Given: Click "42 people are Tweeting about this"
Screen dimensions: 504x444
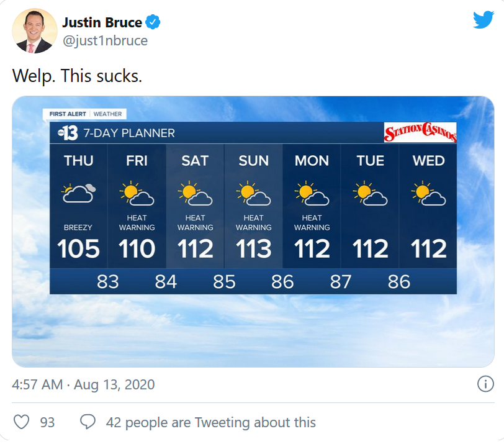Looking at the screenshot, I should (x=211, y=422).
